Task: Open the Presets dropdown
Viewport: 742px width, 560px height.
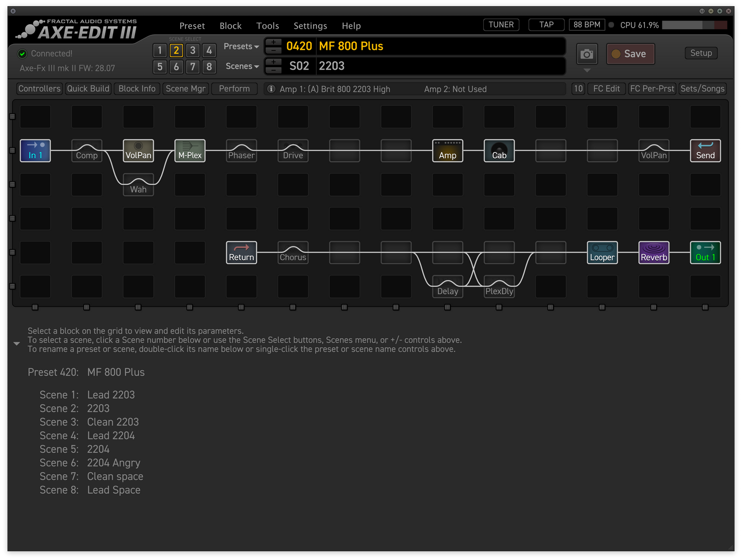Action: (241, 46)
